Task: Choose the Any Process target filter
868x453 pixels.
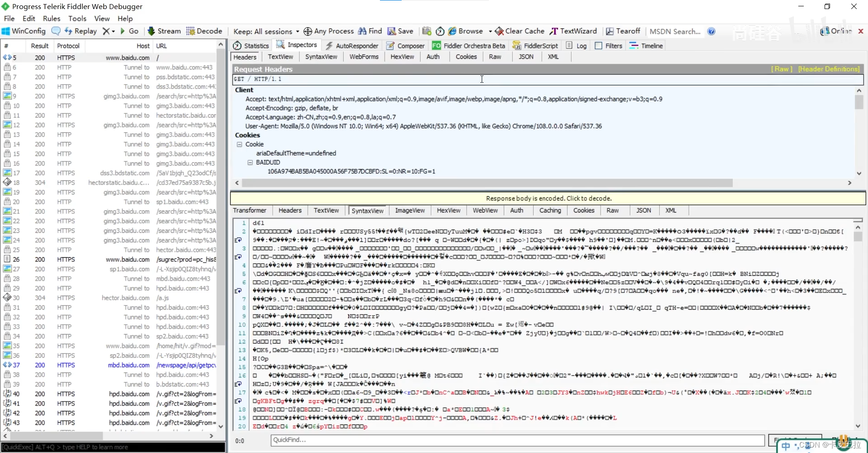Action: coord(329,31)
